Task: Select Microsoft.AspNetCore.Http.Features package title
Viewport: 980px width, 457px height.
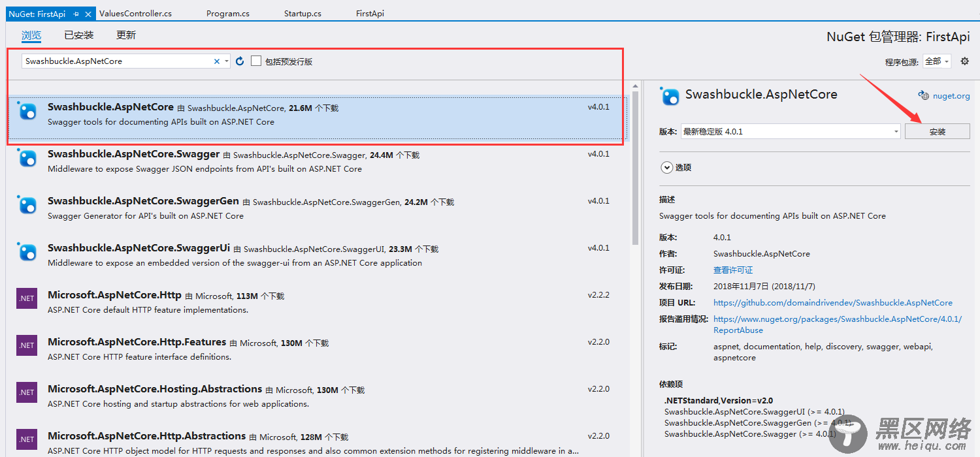Action: coord(137,342)
